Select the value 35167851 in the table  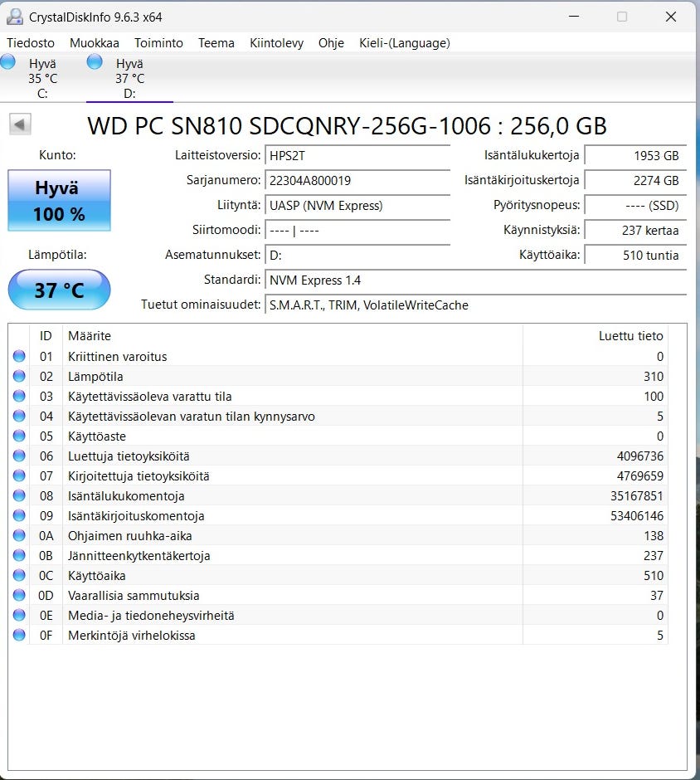pyautogui.click(x=637, y=496)
